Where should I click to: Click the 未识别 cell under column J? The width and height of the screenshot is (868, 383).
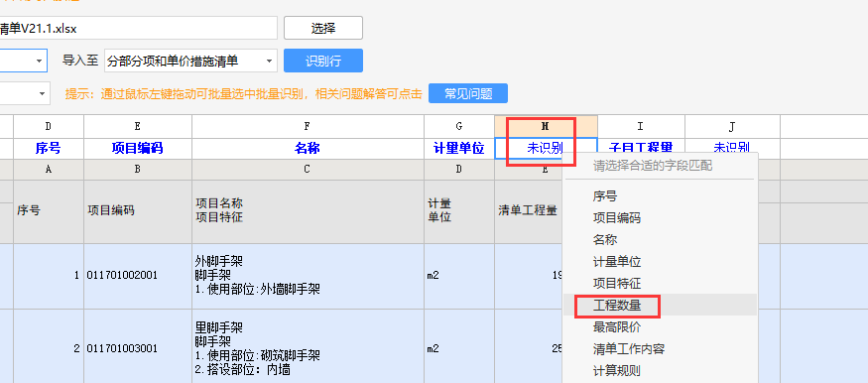(732, 147)
